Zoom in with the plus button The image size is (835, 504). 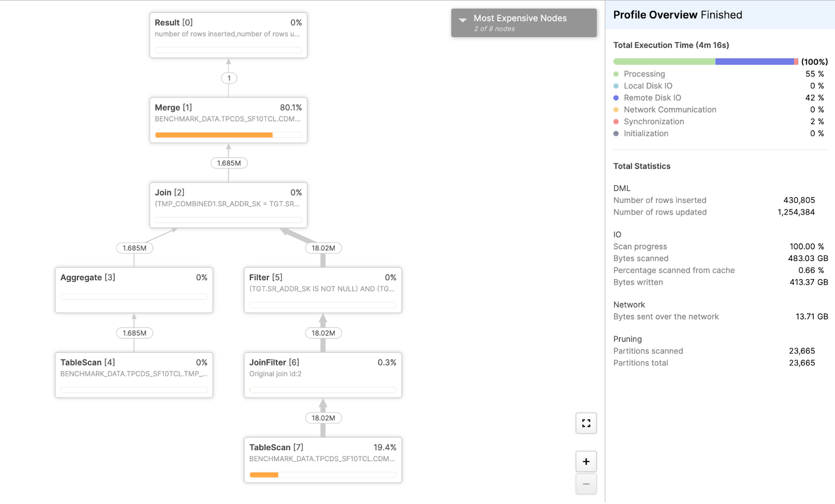pos(586,461)
